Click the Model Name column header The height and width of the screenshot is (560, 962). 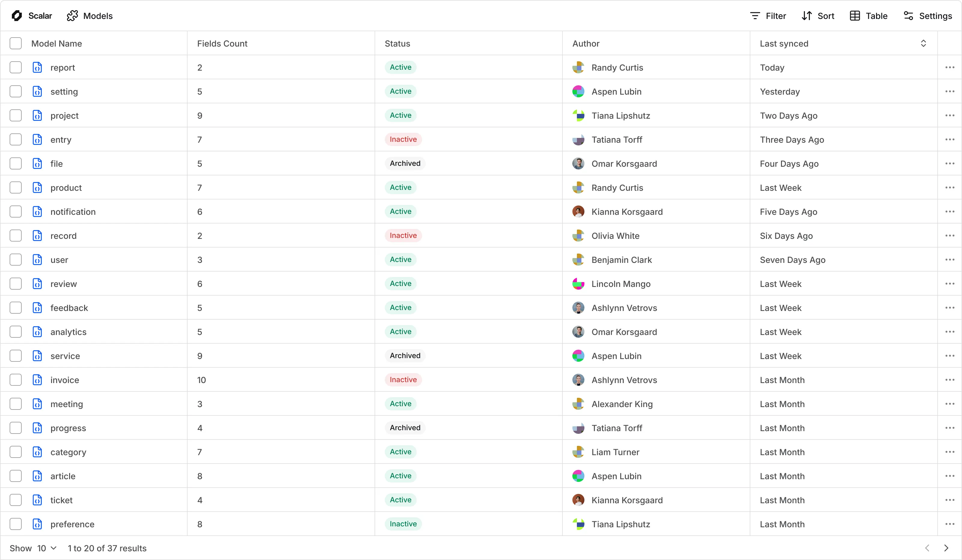click(x=57, y=43)
